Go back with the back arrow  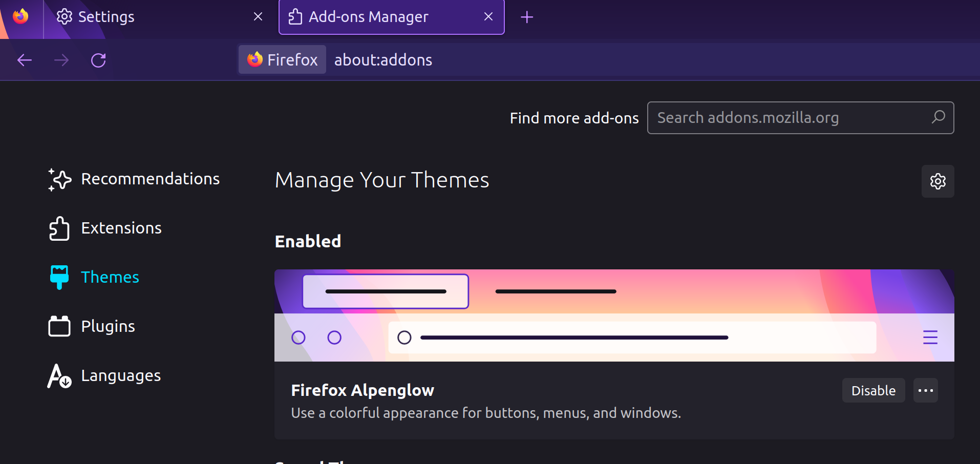point(25,60)
